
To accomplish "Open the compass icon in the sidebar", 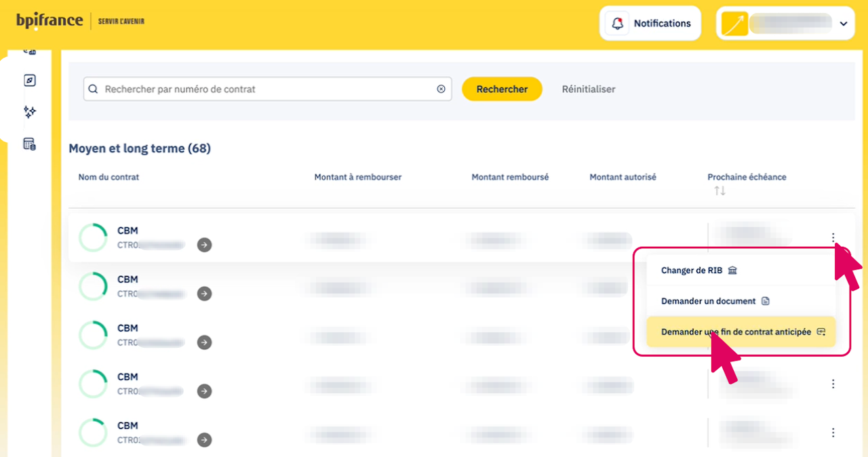I will pyautogui.click(x=29, y=81).
